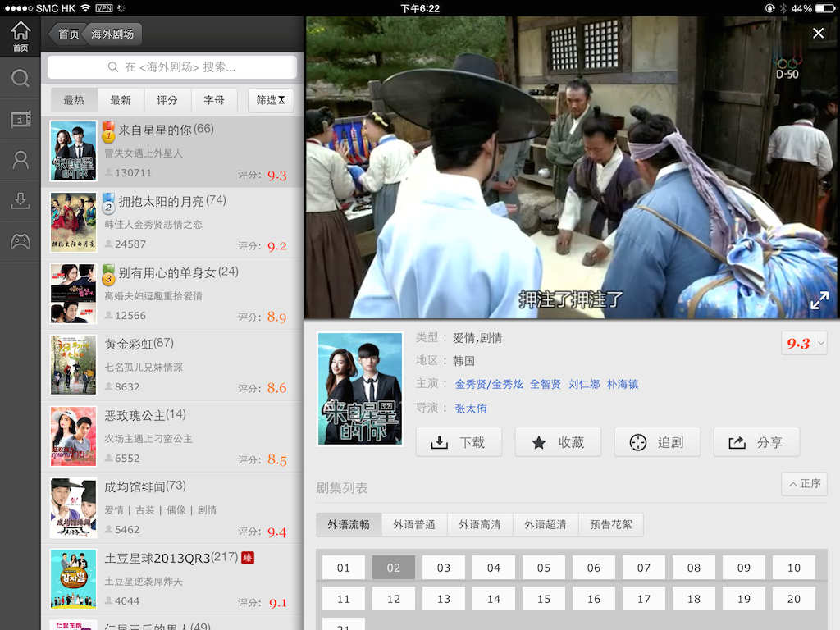Image resolution: width=840 pixels, height=630 pixels.
Task: Open the user profile sidebar icon
Action: [x=21, y=160]
